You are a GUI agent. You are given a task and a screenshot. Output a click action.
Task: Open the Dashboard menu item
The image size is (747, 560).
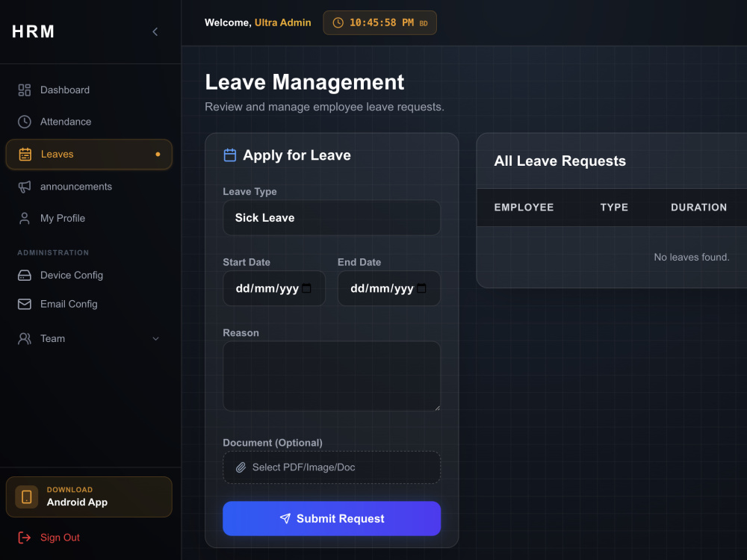[89, 90]
